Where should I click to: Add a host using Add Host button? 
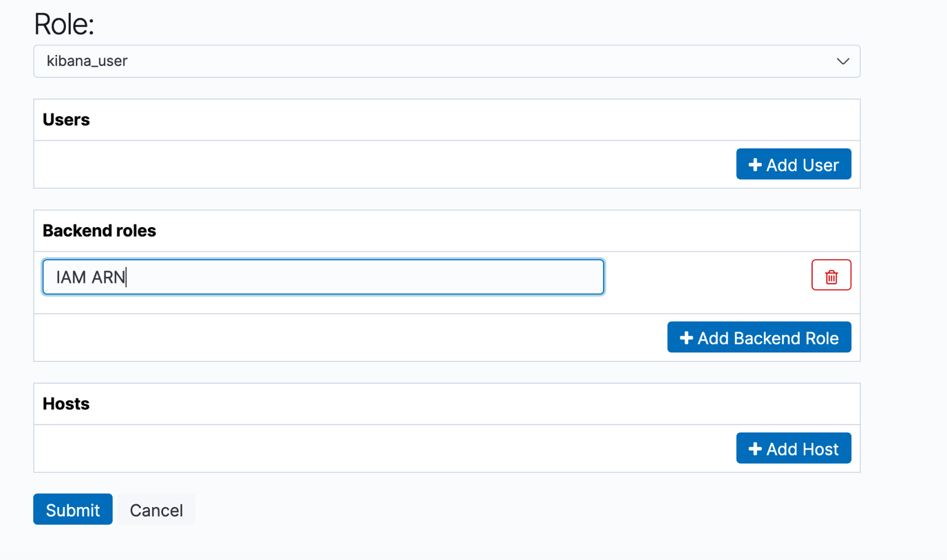(794, 448)
